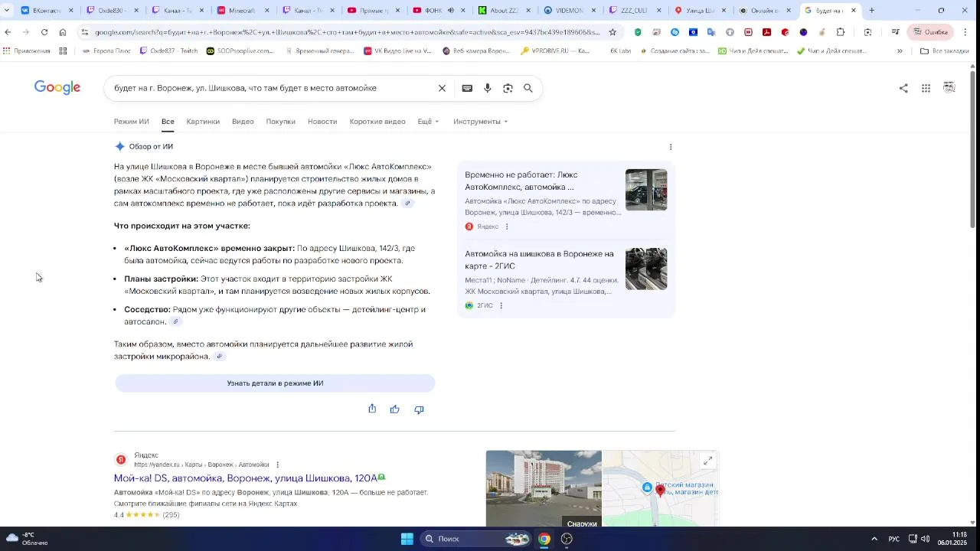Select the 'Новости' search tab

pos(322,122)
